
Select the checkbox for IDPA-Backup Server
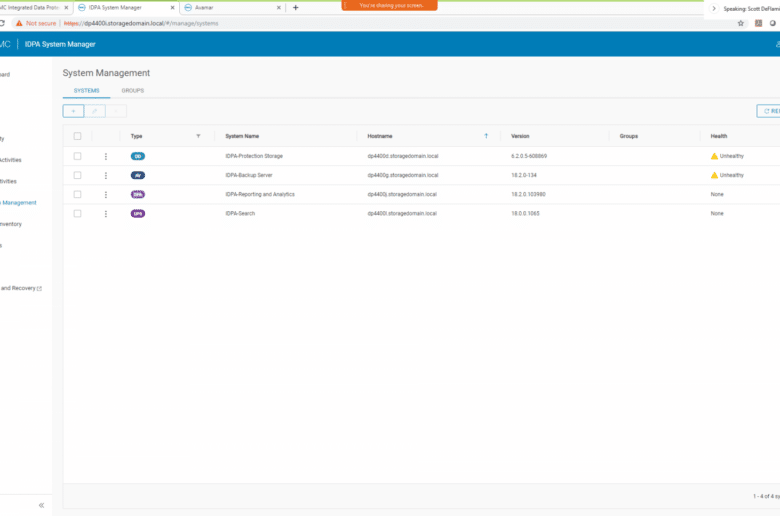[77, 175]
